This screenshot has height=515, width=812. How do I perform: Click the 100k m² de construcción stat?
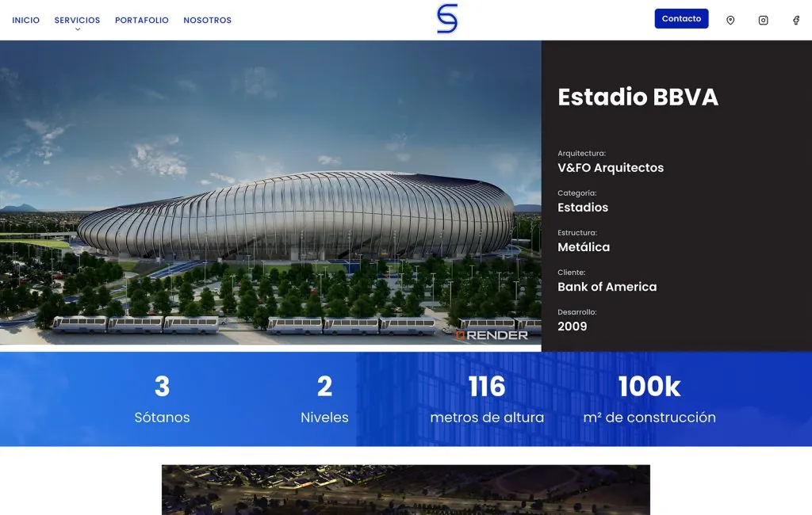point(649,400)
